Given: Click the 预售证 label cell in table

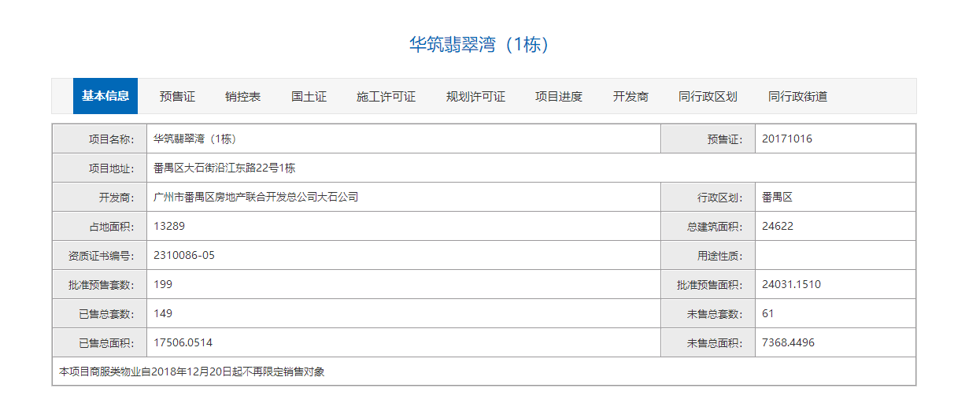Looking at the screenshot, I should (x=708, y=139).
